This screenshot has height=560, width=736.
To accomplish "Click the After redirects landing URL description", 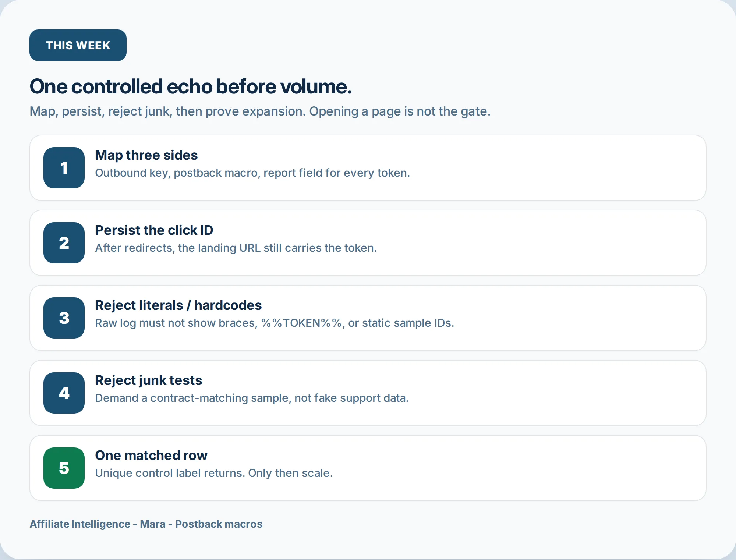I will point(236,248).
